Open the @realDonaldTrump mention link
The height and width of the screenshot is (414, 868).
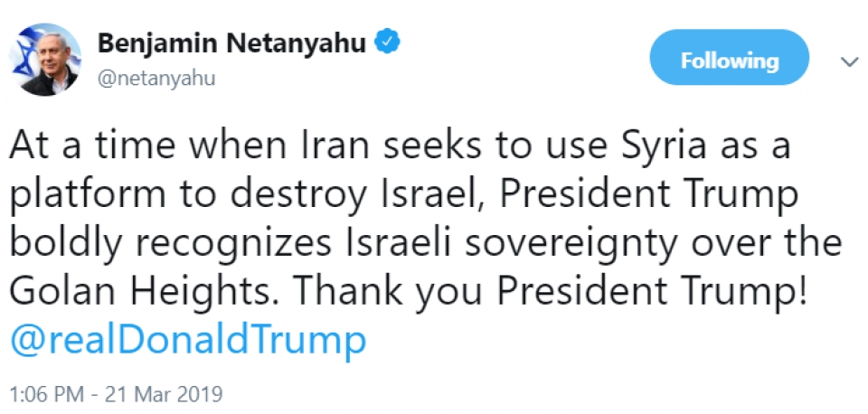[188, 341]
